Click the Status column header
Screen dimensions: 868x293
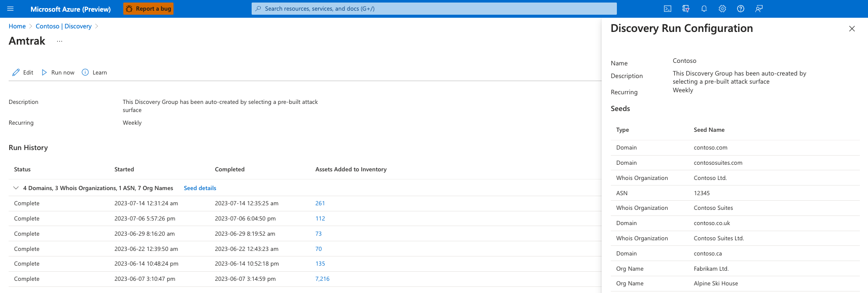pos(22,169)
